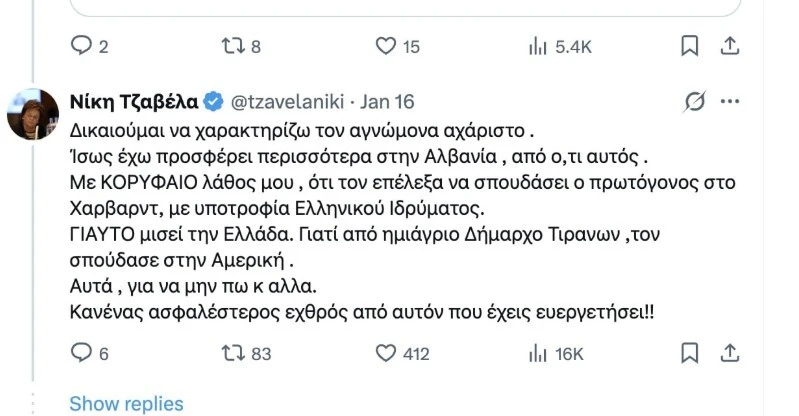Bookmark Νίκη Τζαβέλα's tweet

[x=689, y=353]
